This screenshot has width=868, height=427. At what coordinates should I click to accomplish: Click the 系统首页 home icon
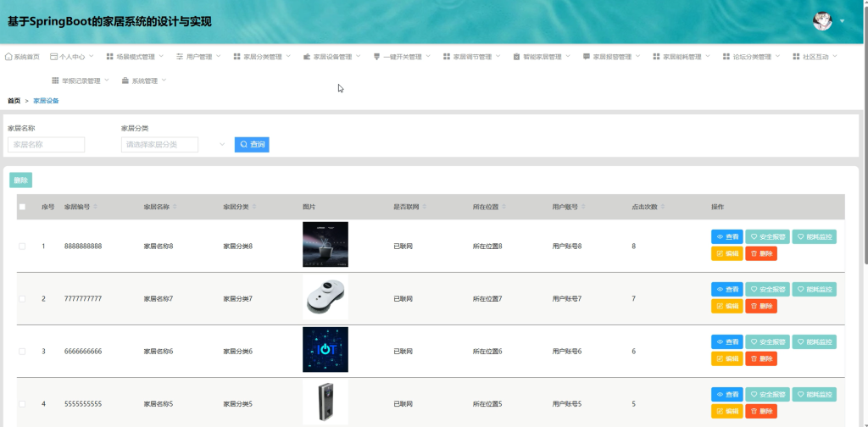pyautogui.click(x=8, y=57)
